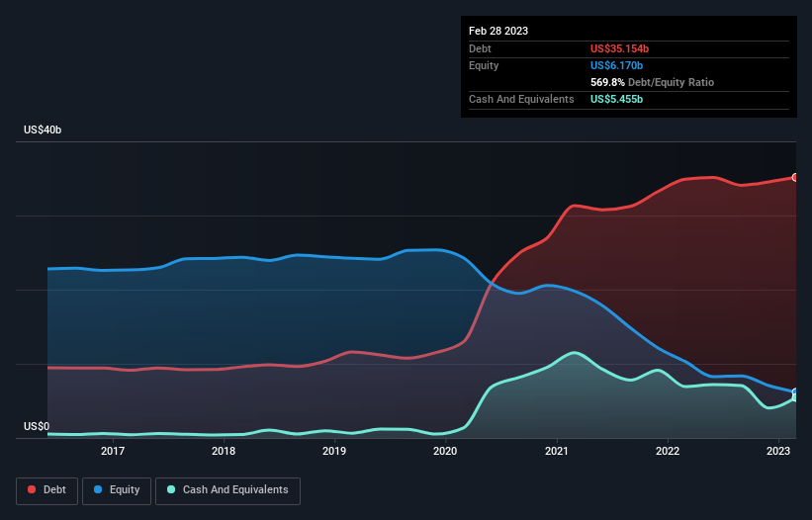Click the 2019 x-axis label
Screen dimensions: 812x520
tap(334, 451)
